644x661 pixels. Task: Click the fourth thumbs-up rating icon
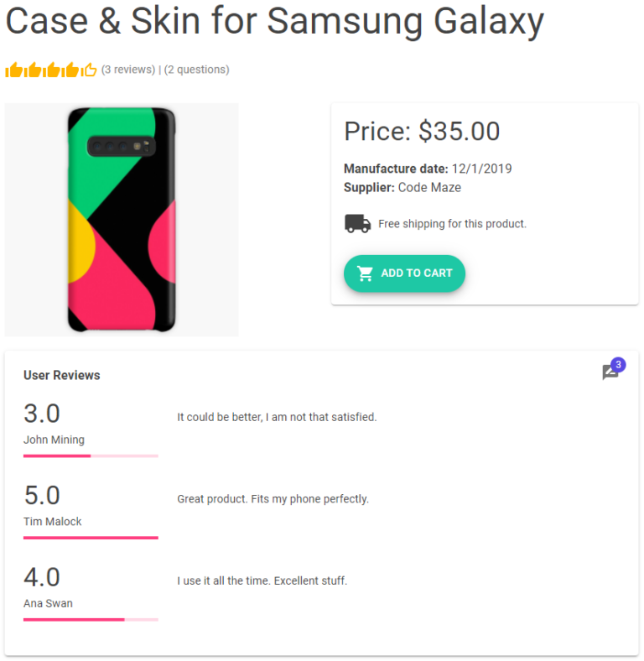[x=70, y=70]
